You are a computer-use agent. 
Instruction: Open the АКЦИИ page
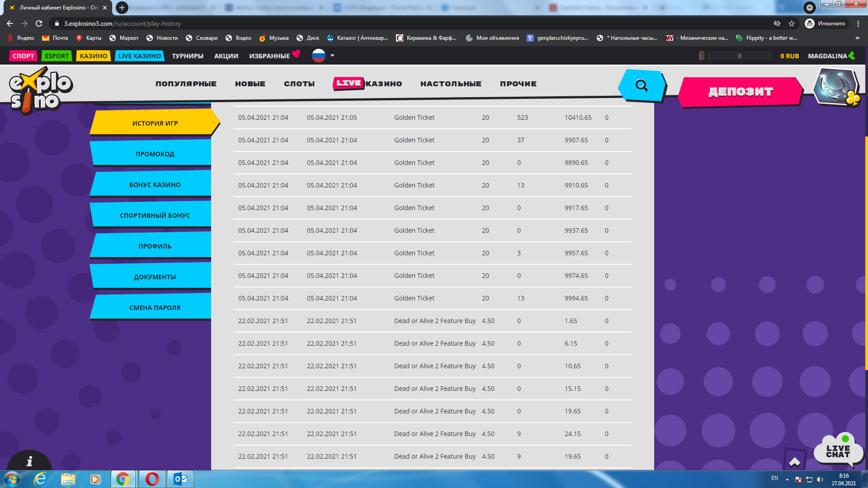(226, 56)
